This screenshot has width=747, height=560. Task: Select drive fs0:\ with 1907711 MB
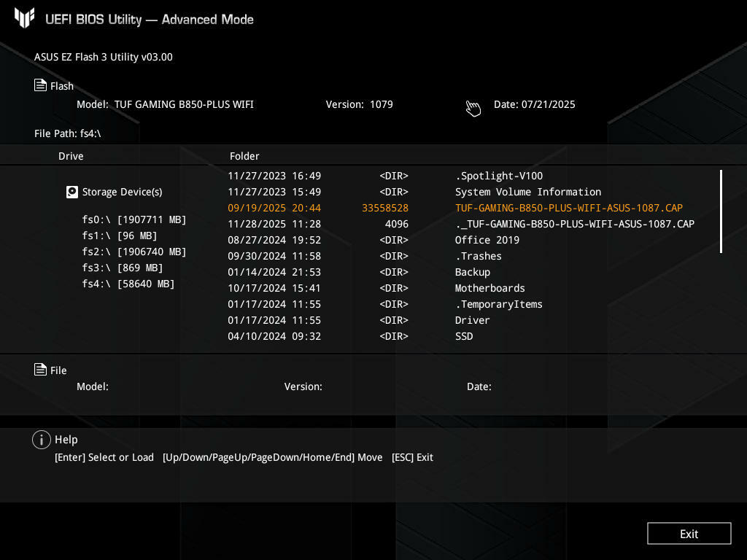134,219
